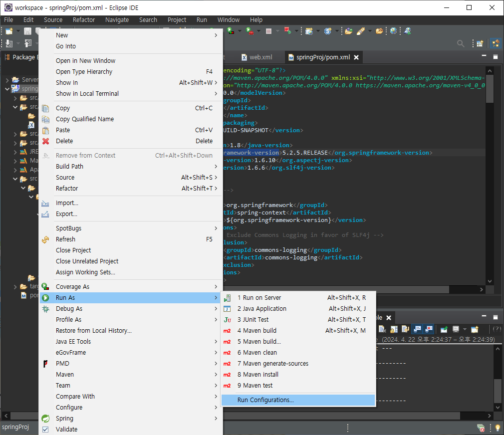
Task: Toggle Word Wrap in console toolbar
Action: pos(405,329)
